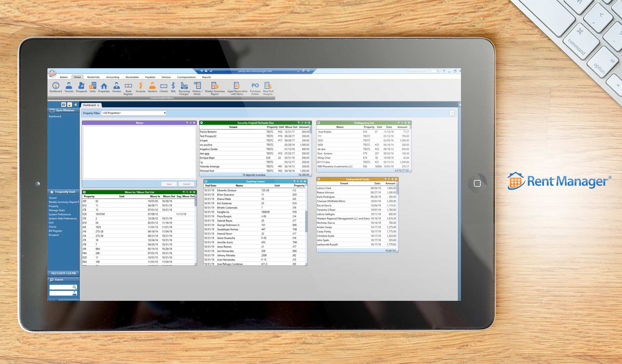The height and width of the screenshot is (364, 622).
Task: Open the Prospects module icon
Action: point(81,87)
